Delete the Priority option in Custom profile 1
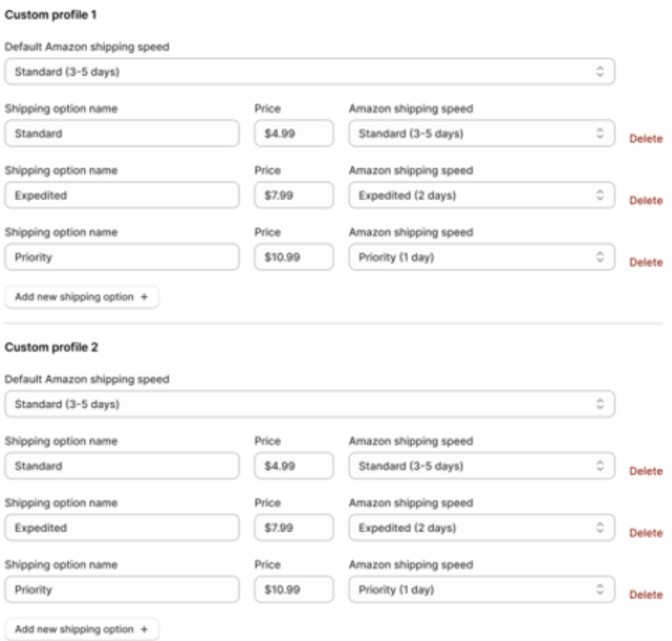The height and width of the screenshot is (641, 672). (x=646, y=262)
